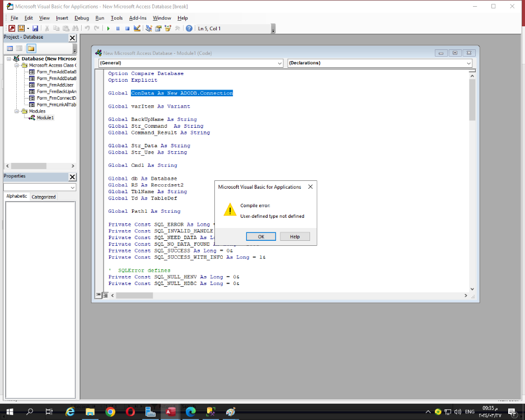
Task: Switch to Full Module View in code window
Action: 105,295
